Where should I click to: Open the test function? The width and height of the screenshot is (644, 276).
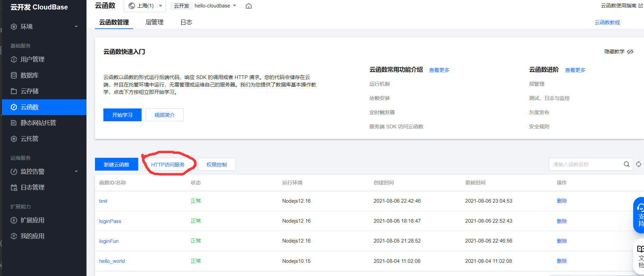pyautogui.click(x=103, y=201)
